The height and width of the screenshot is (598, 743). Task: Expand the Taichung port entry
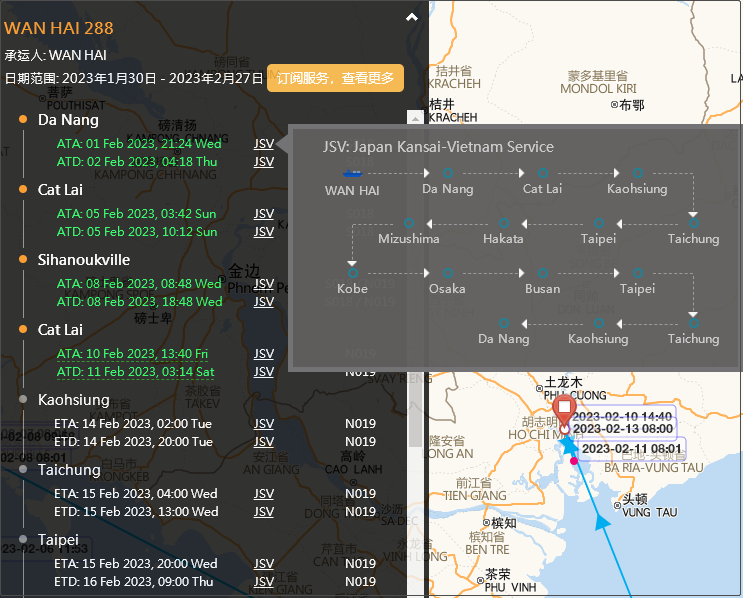click(69, 470)
